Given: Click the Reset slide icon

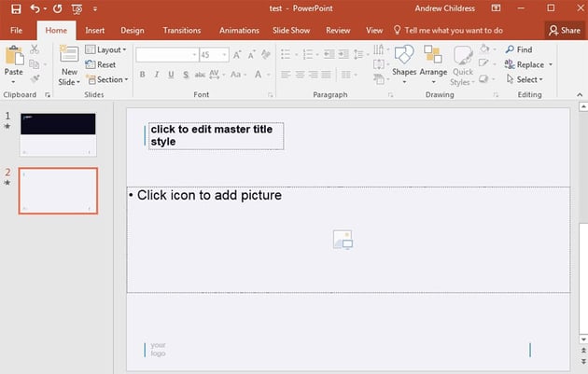Looking at the screenshot, I should (101, 65).
